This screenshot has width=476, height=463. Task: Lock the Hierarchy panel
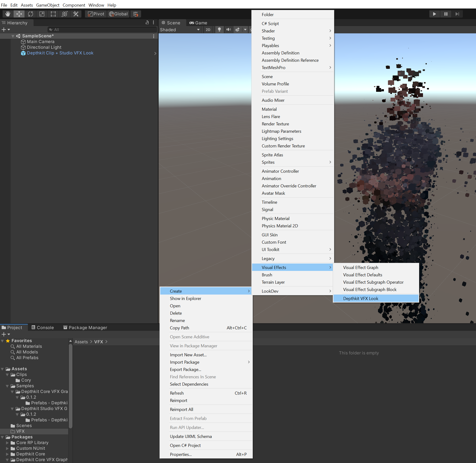point(147,23)
